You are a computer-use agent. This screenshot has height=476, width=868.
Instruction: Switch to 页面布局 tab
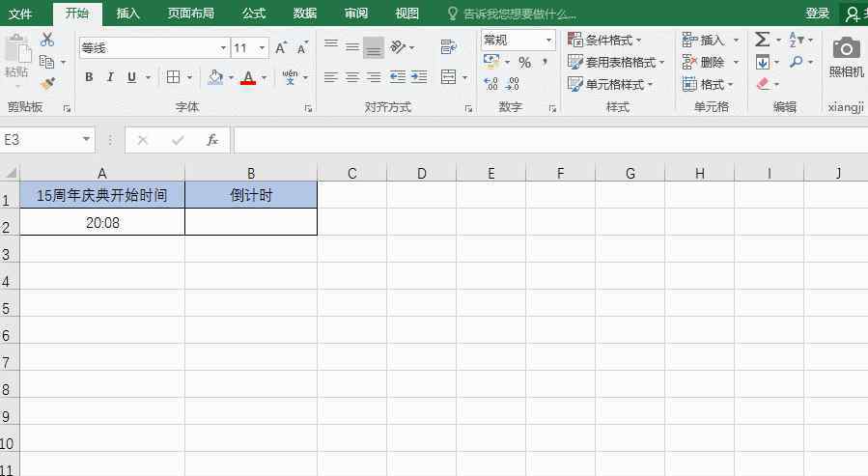(191, 14)
